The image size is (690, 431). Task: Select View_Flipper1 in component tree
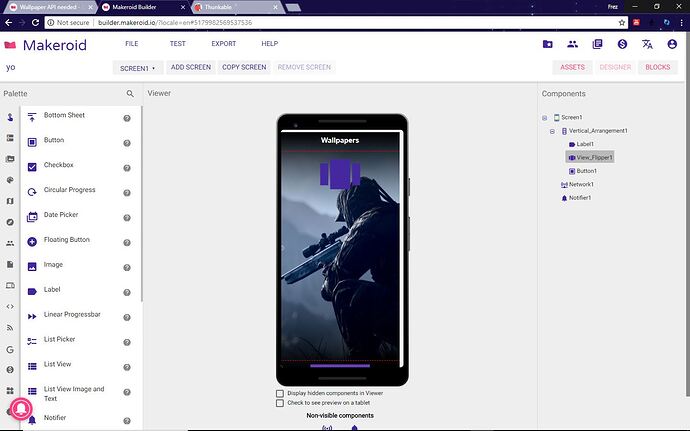pos(590,157)
